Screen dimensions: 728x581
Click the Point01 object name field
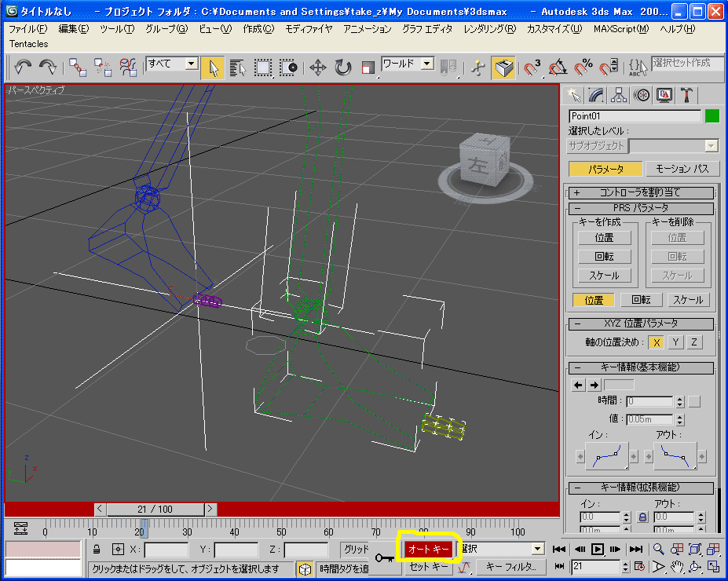[635, 116]
